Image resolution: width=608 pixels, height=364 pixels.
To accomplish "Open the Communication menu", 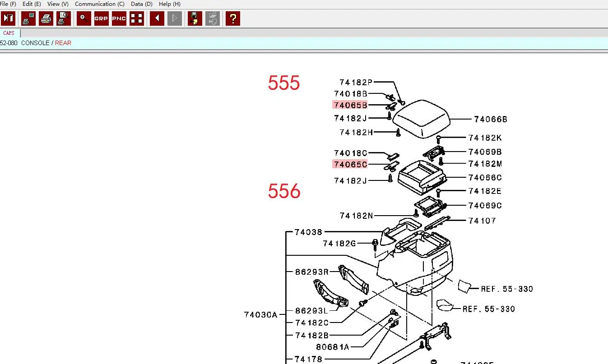I will 100,4.
